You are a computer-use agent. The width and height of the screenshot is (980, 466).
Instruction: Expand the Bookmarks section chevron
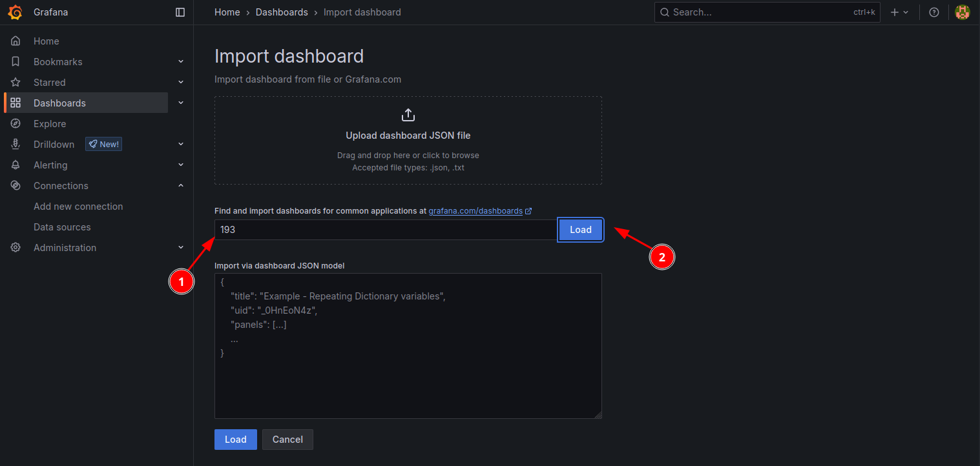point(181,62)
